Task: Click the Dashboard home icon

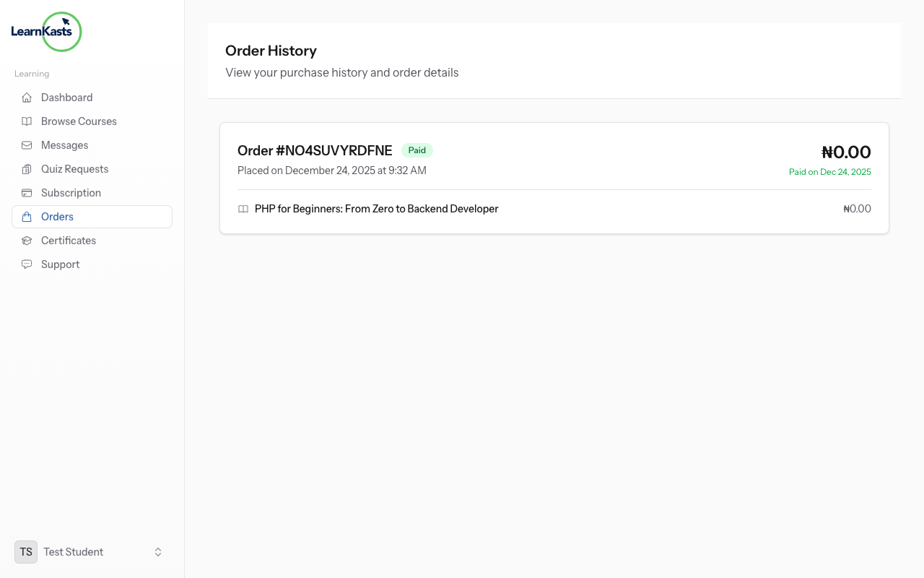Action: [26, 97]
